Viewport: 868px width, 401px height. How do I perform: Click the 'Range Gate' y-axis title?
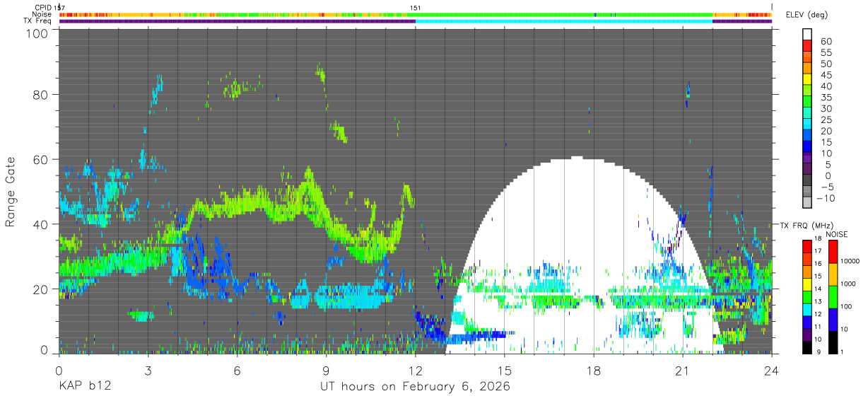coord(11,192)
